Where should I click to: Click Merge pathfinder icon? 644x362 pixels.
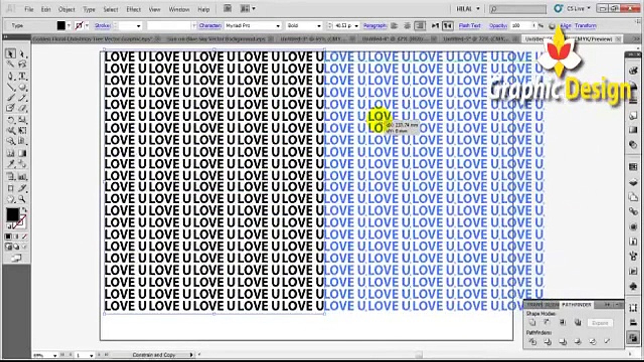click(x=563, y=342)
